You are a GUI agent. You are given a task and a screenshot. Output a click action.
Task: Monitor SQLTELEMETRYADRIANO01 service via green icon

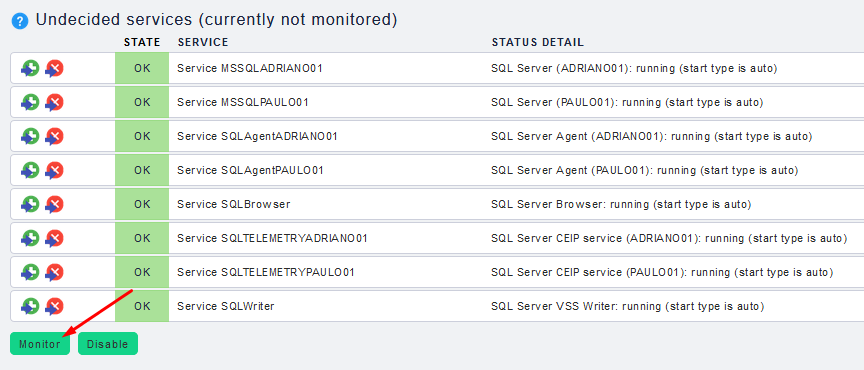(30, 238)
